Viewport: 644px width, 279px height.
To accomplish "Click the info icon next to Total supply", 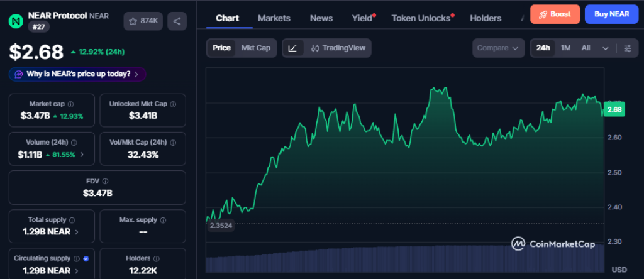I will (x=72, y=220).
